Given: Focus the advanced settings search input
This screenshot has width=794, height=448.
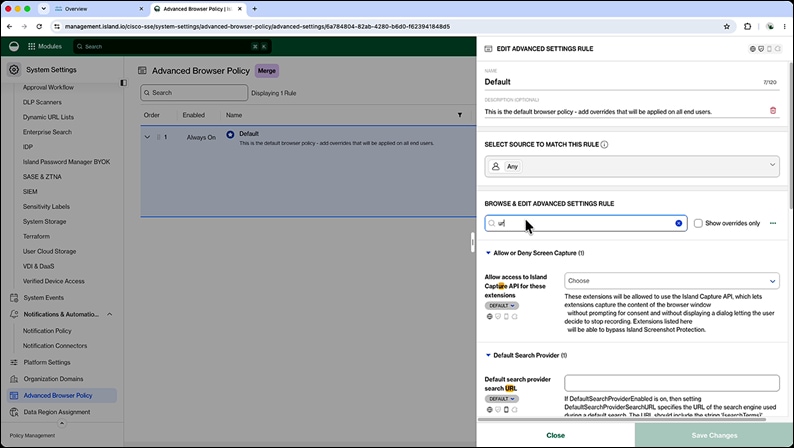Looking at the screenshot, I should click(x=586, y=223).
